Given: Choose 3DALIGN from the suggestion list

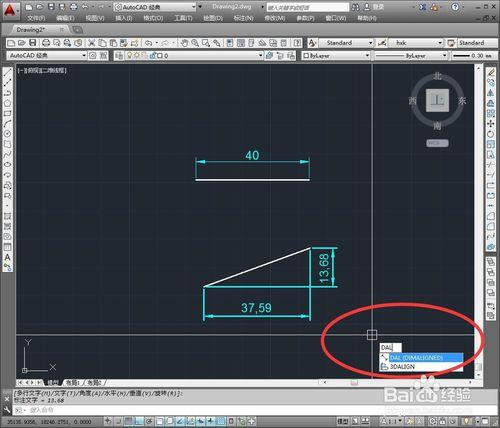Looking at the screenshot, I should pyautogui.click(x=422, y=367).
